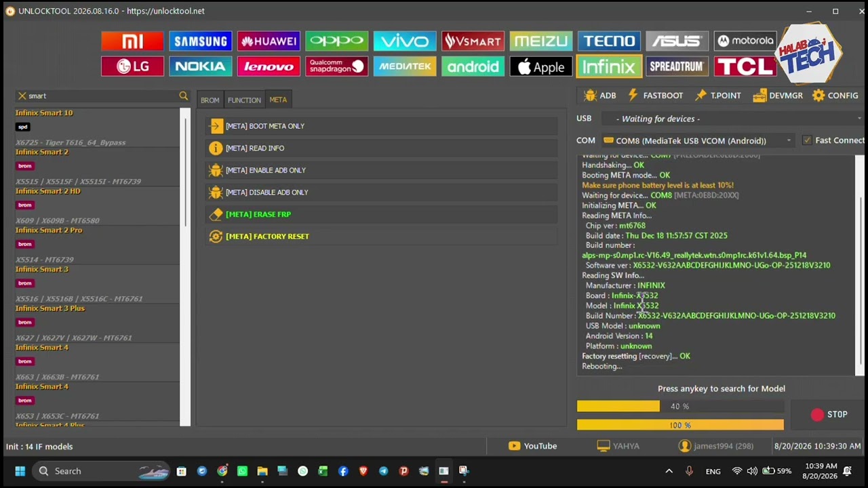Screen dimensions: 868x488
Task: Click the taskbar Search box
Action: (x=102, y=471)
